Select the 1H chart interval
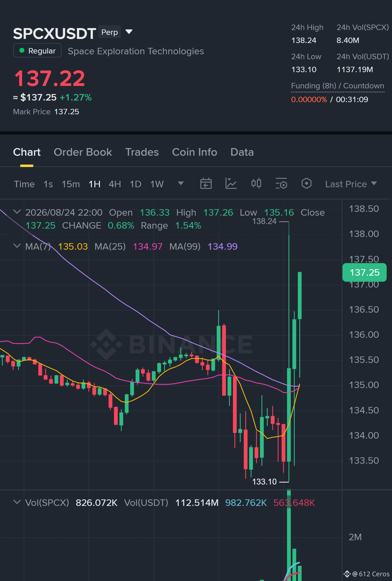Image resolution: width=392 pixels, height=581 pixels. (x=95, y=184)
